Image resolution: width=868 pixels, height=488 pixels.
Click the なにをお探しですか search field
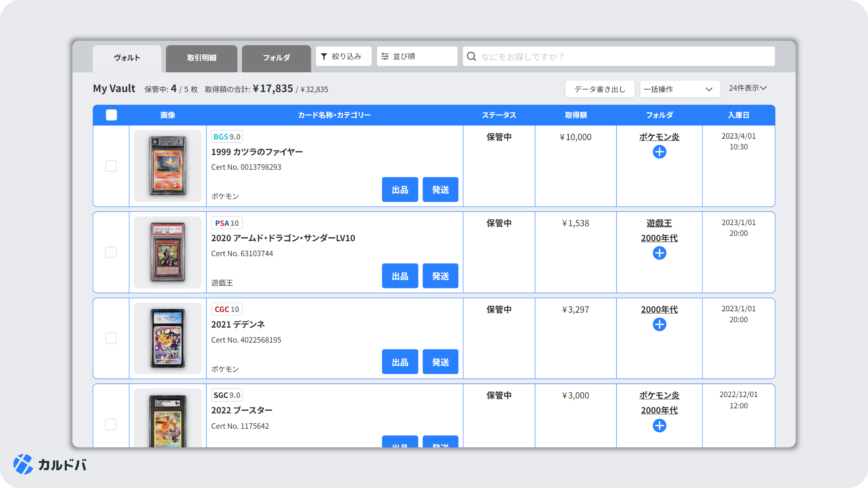point(623,56)
